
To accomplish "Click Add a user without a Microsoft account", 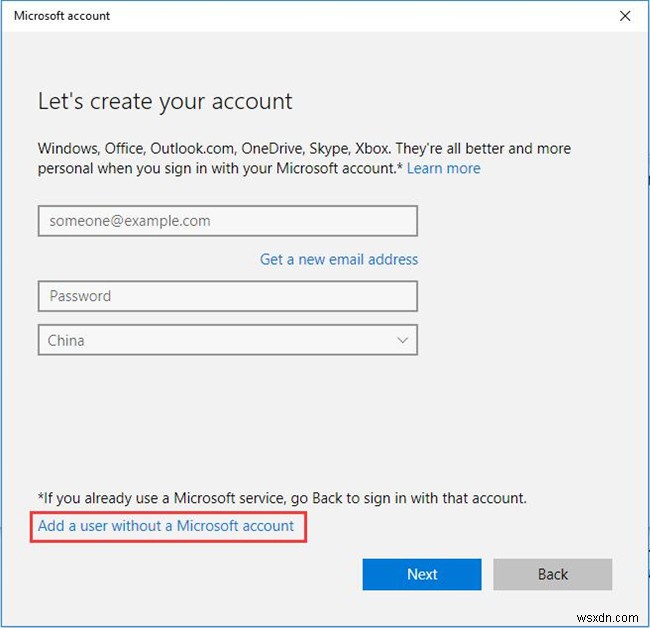I will point(166,525).
